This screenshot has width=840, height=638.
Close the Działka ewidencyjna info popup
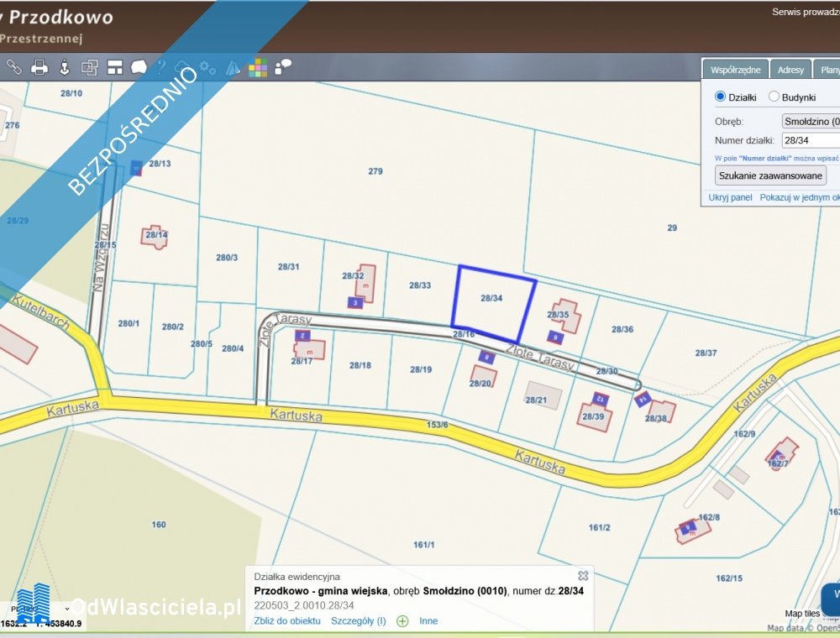(582, 576)
